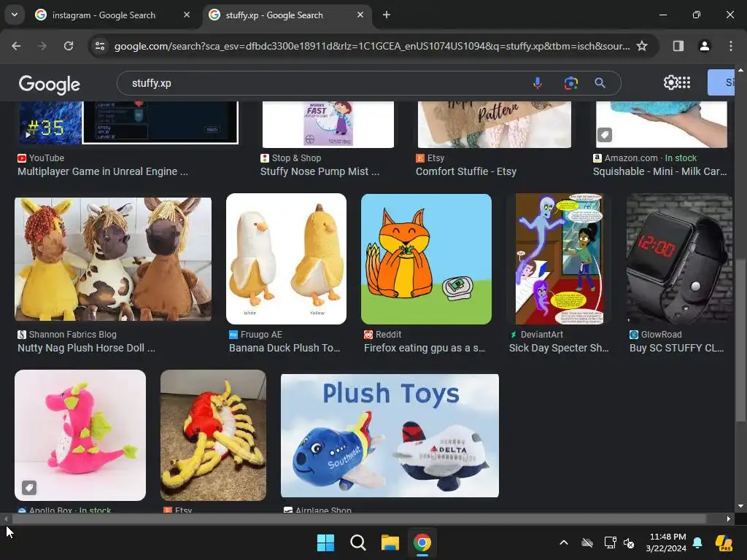
Task: Open Stuffy Nose Pump Mist image
Action: [328, 124]
